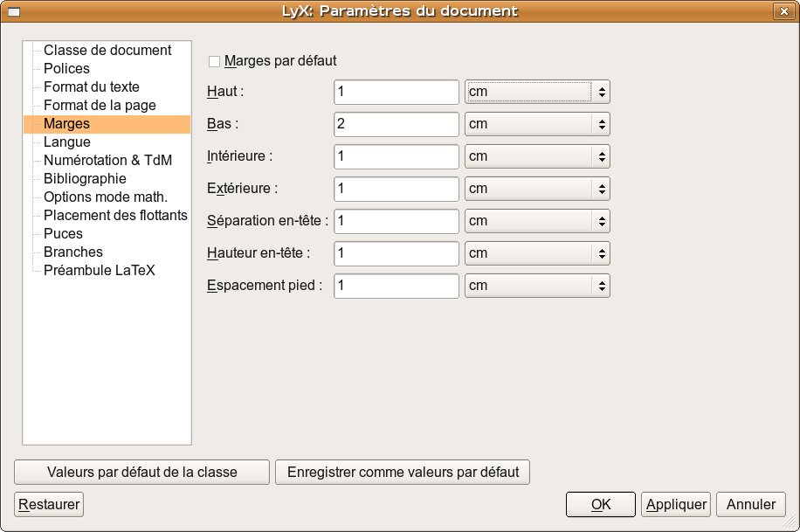Screen dimensions: 800x532
Task: Select Placement des flottants entry
Action: coord(115,216)
